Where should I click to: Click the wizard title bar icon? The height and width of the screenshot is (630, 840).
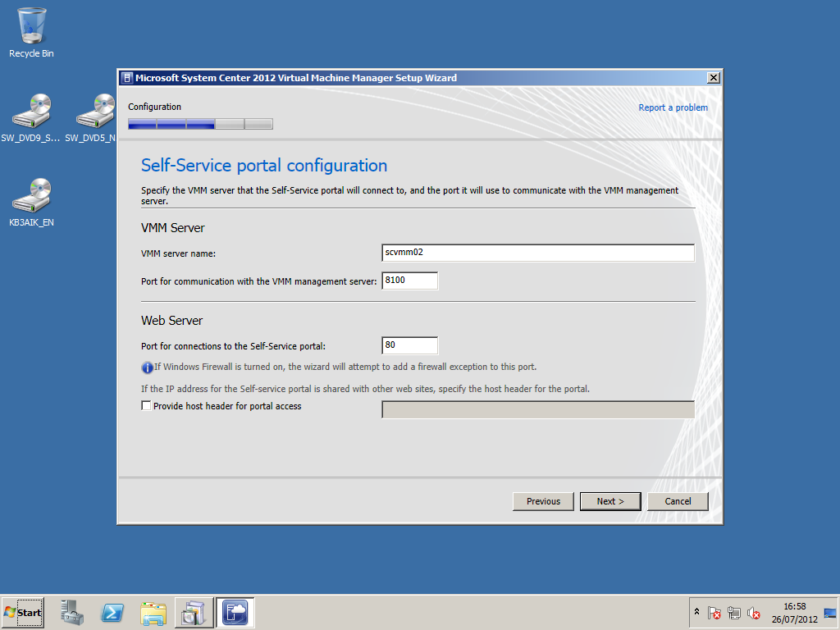point(127,78)
